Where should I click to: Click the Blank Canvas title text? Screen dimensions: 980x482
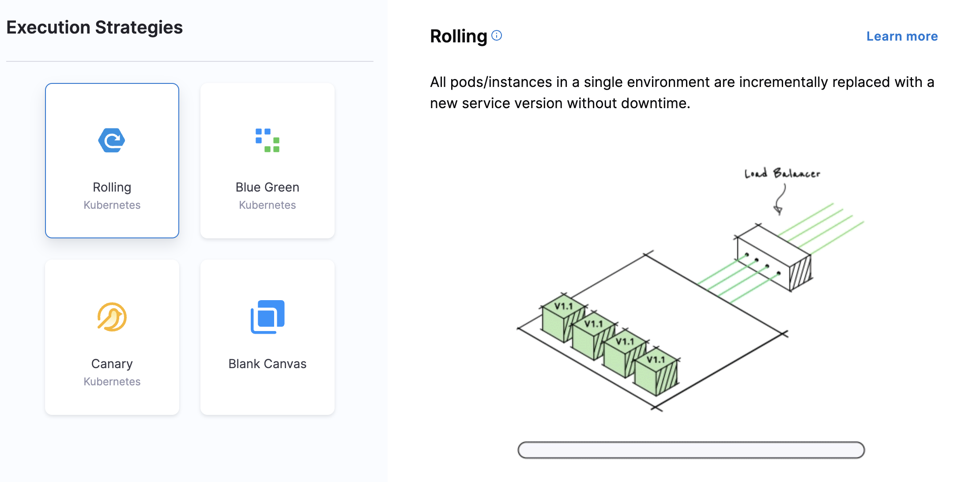267,364
